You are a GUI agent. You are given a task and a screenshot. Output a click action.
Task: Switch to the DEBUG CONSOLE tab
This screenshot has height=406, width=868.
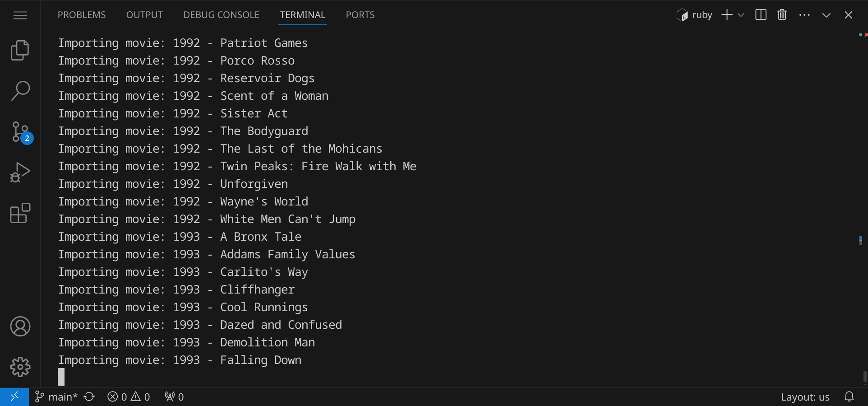click(221, 15)
